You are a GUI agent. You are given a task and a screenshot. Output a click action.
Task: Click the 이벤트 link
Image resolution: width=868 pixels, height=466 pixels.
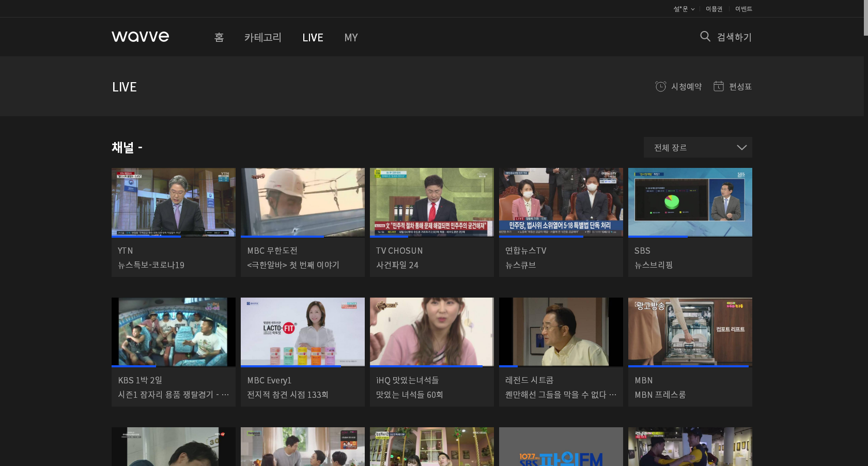point(743,9)
